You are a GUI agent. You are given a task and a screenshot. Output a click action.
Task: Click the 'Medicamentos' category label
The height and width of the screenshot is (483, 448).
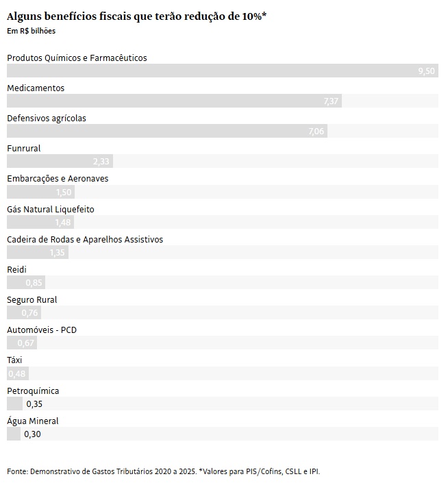click(x=36, y=88)
